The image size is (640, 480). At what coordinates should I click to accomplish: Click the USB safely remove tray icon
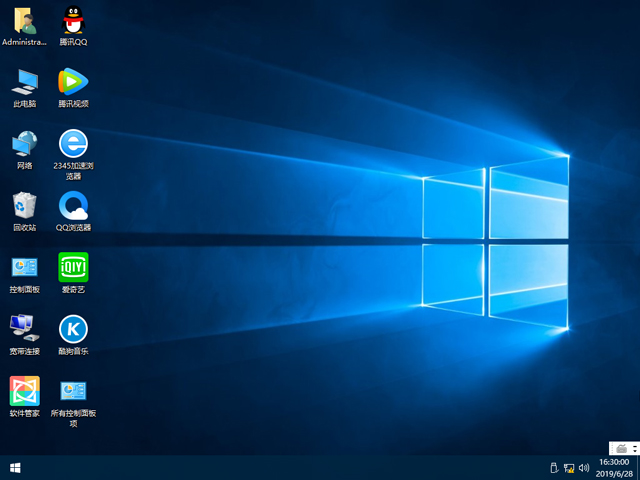point(554,468)
